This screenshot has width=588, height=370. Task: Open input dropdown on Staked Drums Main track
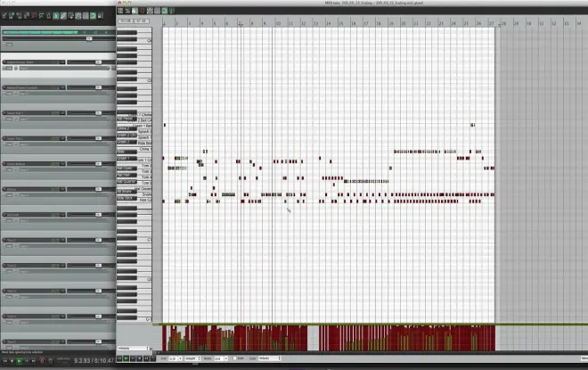[64, 69]
